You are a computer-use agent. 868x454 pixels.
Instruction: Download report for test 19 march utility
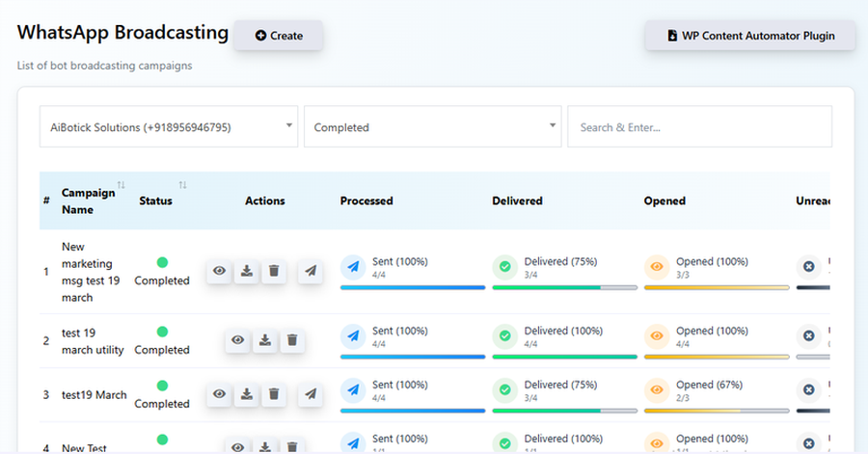(265, 340)
